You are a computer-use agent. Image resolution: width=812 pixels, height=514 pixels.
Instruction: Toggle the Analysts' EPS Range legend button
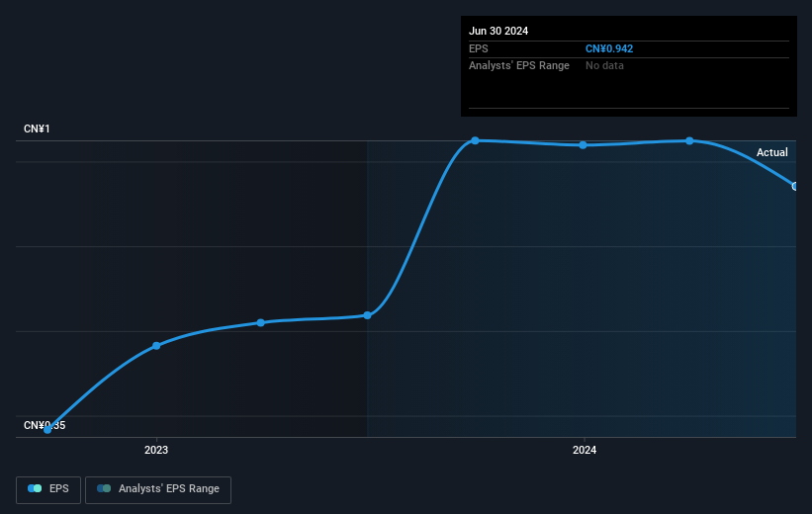[158, 489]
